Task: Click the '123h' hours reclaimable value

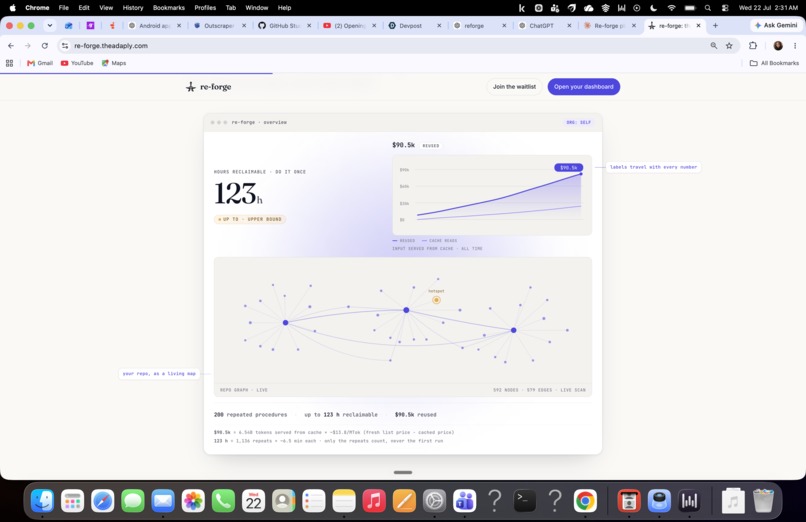Action: (x=238, y=194)
